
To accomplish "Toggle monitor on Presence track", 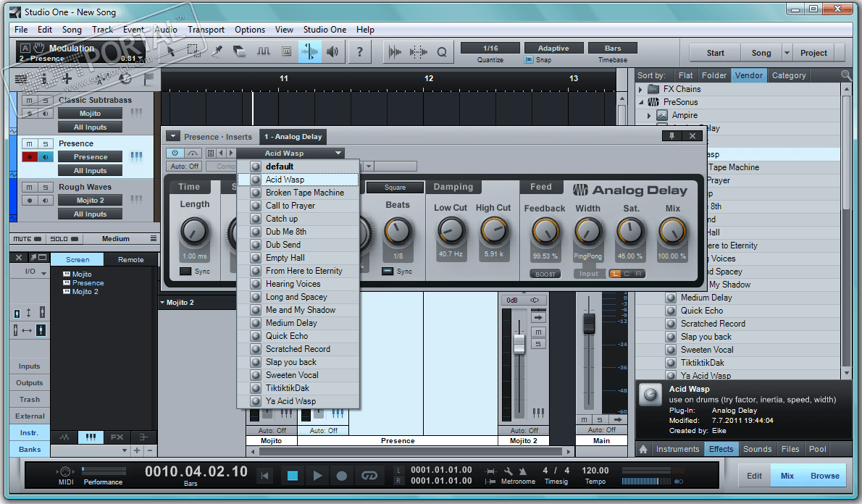I will pos(46,156).
